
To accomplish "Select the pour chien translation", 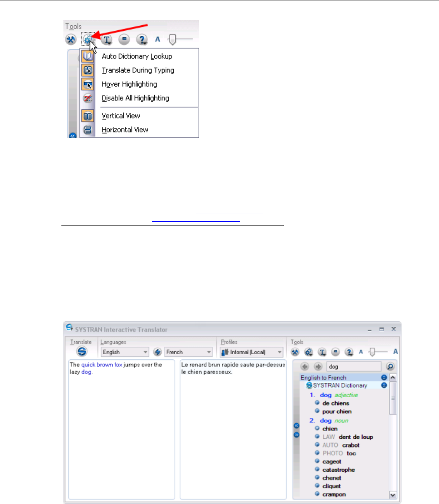I will 337,411.
